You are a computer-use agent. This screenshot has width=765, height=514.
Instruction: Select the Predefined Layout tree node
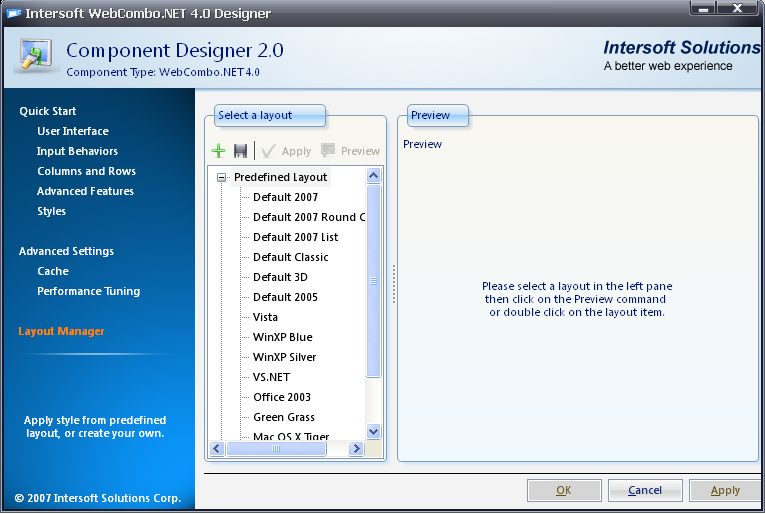coord(280,177)
